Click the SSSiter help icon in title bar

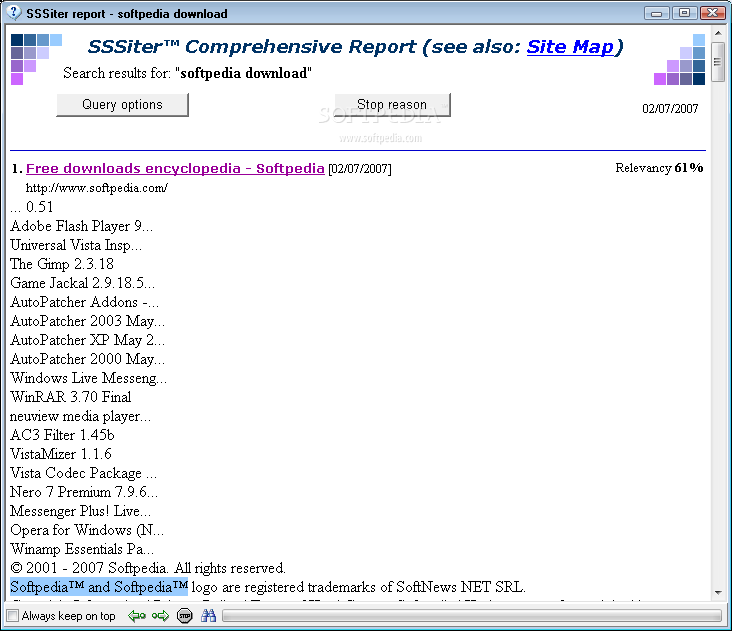pos(14,12)
